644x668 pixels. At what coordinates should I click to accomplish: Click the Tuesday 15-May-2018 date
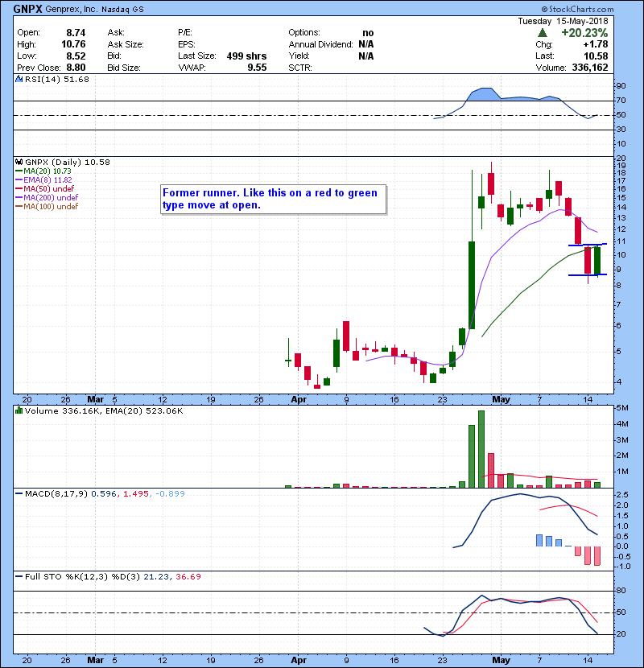point(563,21)
